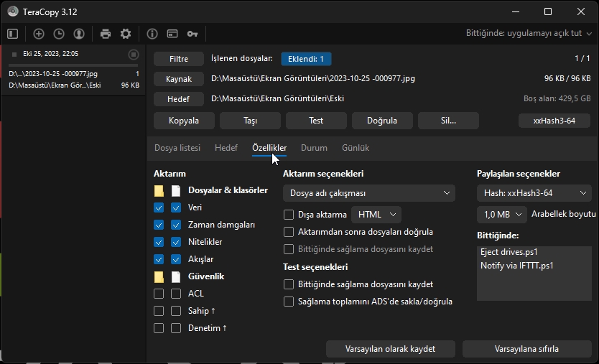The image size is (599, 364).
Task: Toggle file checkbox for Veri
Action: click(176, 207)
